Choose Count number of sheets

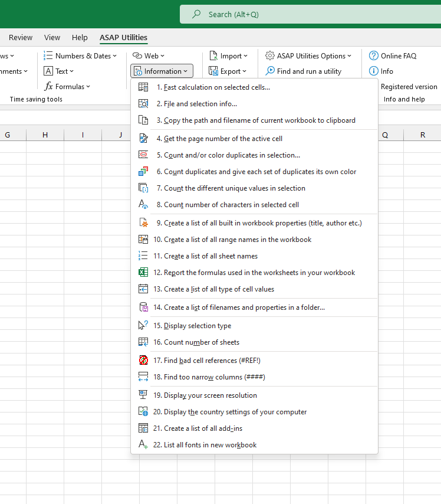[x=254, y=342]
